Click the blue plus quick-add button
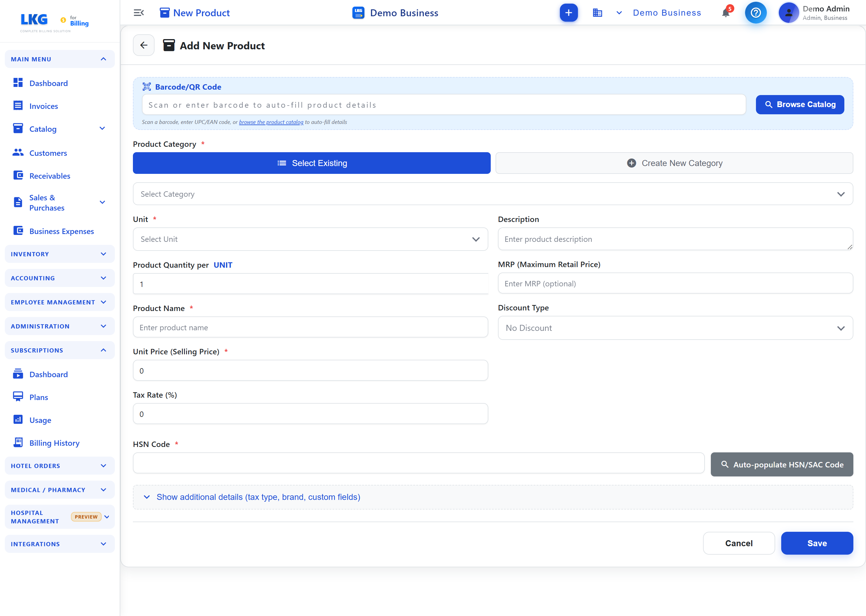Viewport: 866px width, 616px height. [568, 13]
